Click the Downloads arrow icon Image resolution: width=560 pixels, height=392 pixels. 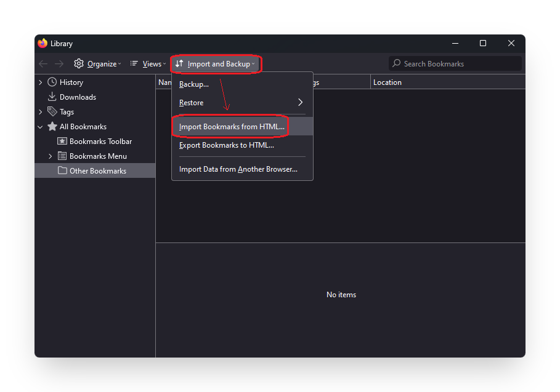coord(52,97)
